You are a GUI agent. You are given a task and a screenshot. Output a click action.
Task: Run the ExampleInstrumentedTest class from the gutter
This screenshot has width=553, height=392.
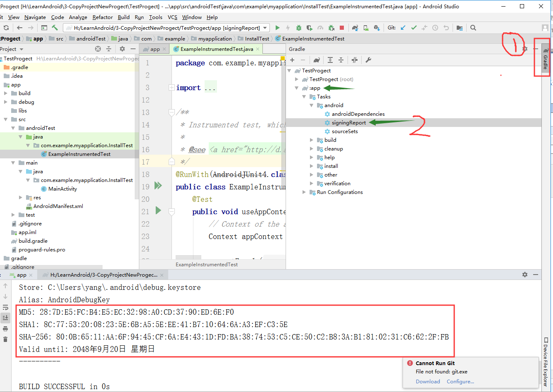158,186
